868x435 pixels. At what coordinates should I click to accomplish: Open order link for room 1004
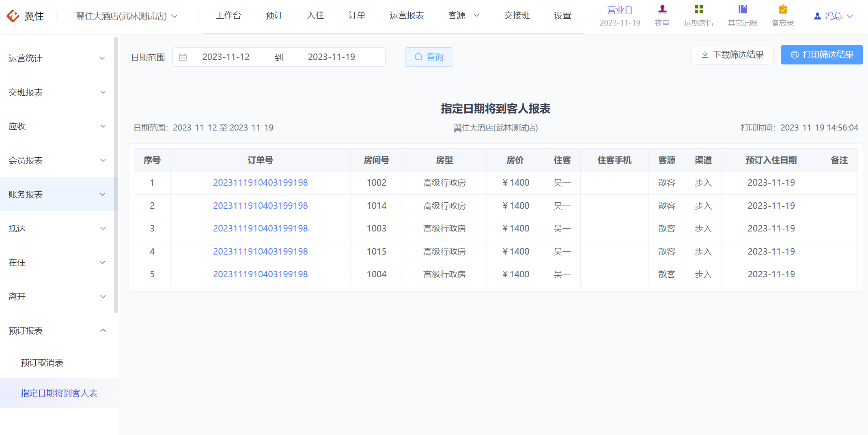tap(261, 274)
